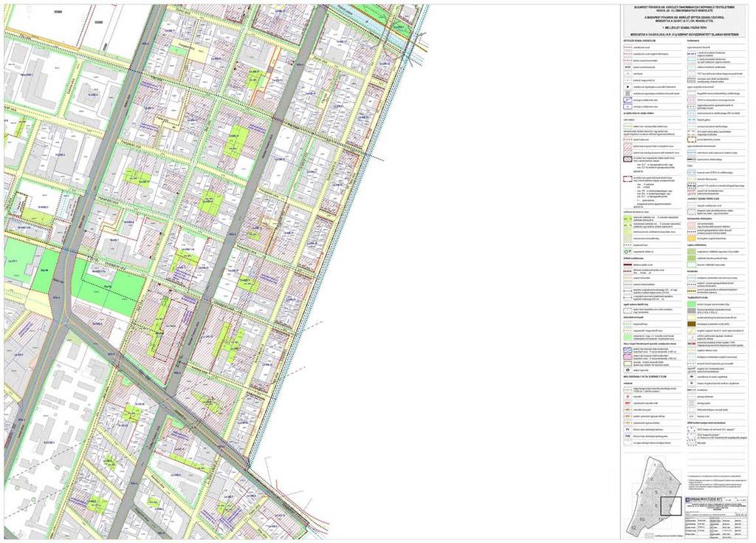The height and width of the screenshot is (543, 756).
Task: Click the black highlighted rectangle on overview map
Action: pyautogui.click(x=670, y=505)
